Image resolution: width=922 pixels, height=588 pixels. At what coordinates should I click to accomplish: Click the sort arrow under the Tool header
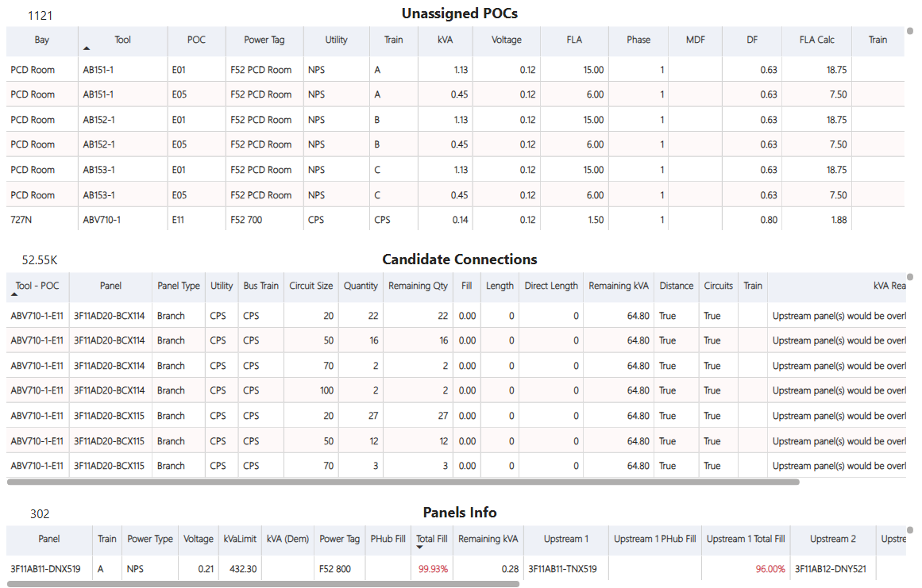pos(87,49)
